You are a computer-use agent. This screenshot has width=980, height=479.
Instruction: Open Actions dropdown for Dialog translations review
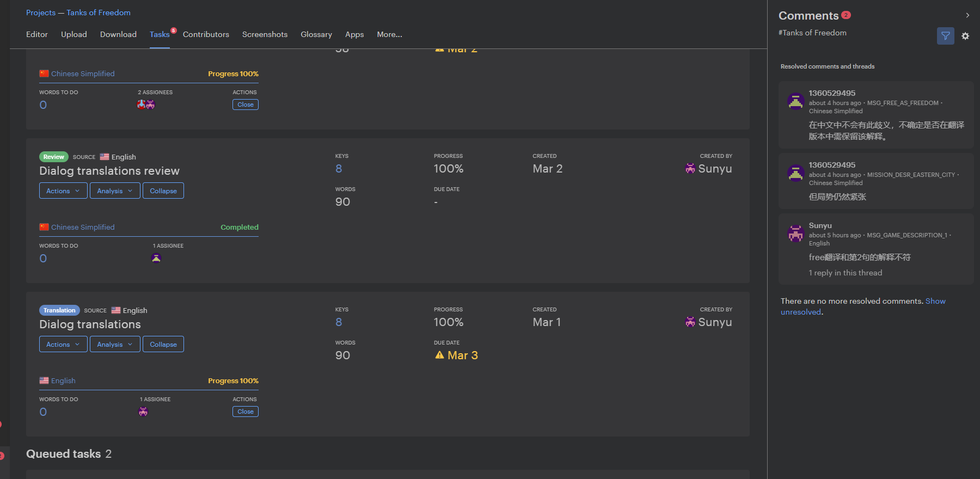tap(63, 191)
